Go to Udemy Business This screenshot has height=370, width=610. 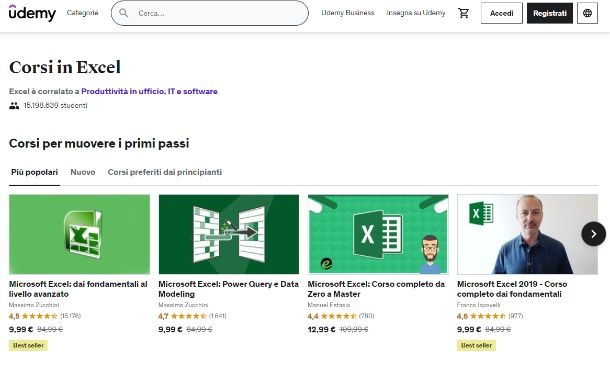[x=347, y=13]
